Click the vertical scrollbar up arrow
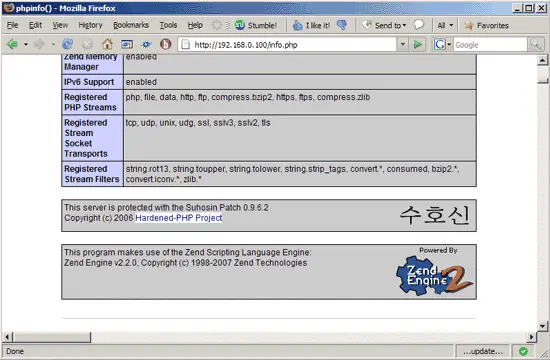 [542, 60]
